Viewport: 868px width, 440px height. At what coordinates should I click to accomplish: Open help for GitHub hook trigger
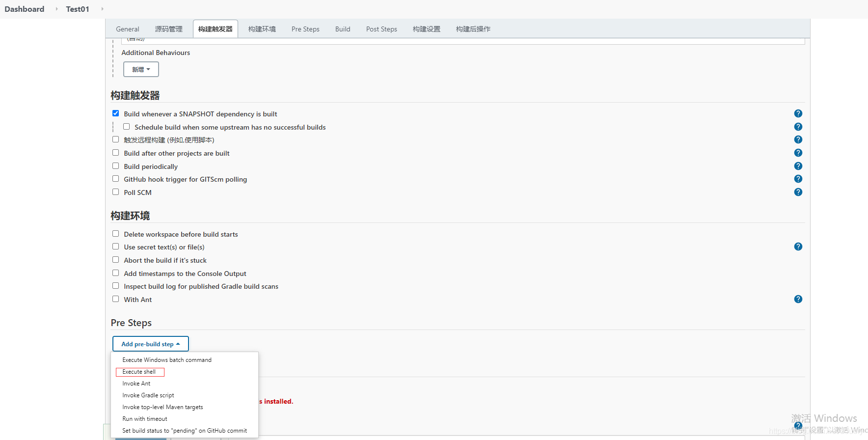click(798, 179)
